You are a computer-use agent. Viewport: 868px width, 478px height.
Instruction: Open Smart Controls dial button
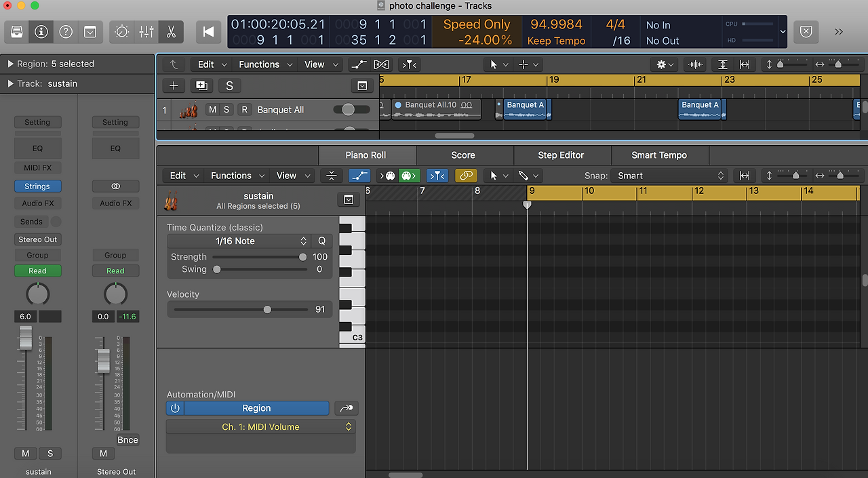(x=122, y=31)
